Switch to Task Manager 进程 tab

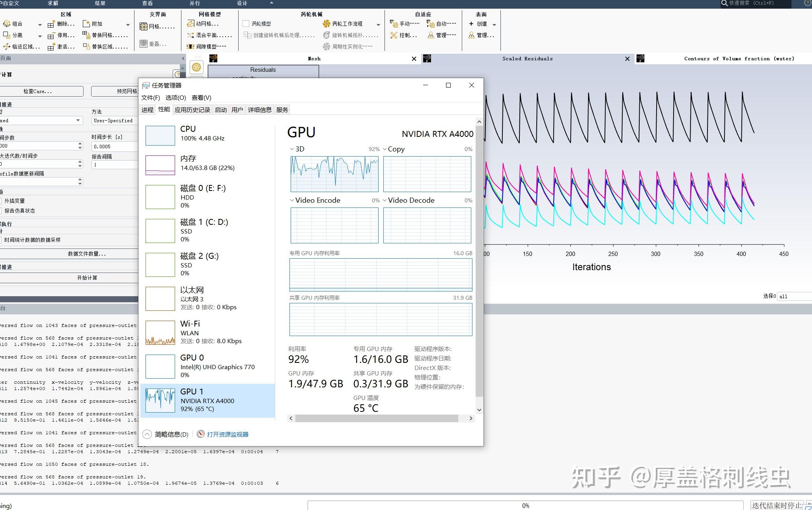point(147,110)
